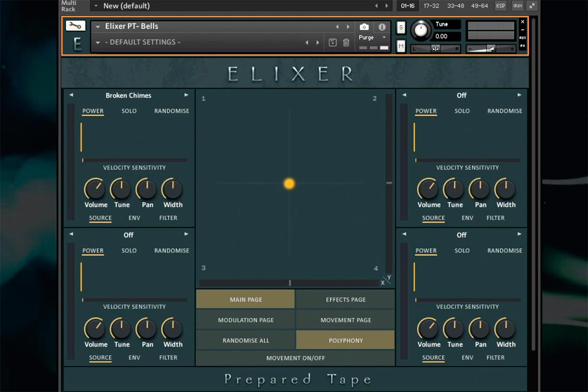Click the Broken Chimes velocity sensitivity slider
This screenshot has width=588, height=392.
point(135,160)
